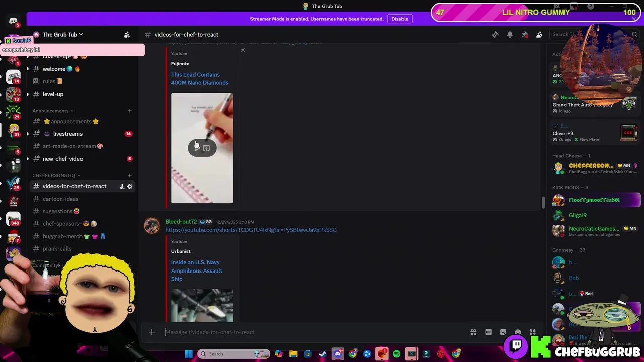Click the Windows taskbar Search box
Image resolution: width=644 pixels, height=362 pixels.
(234, 354)
